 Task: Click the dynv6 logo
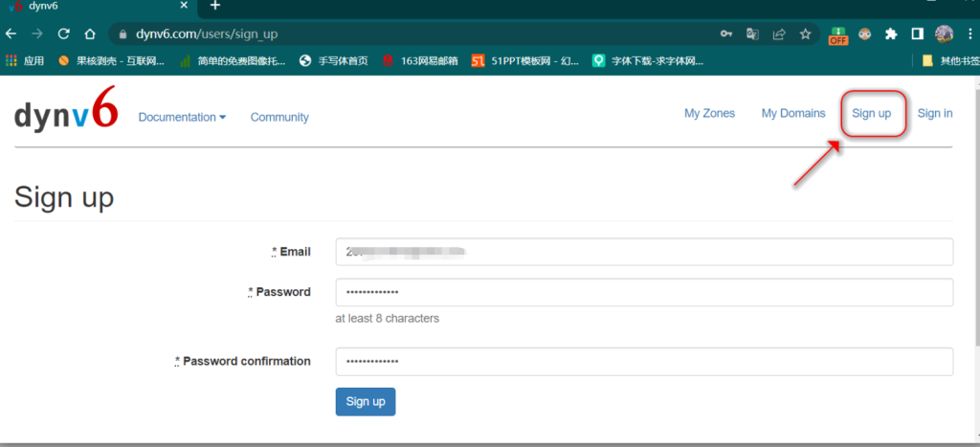click(x=66, y=108)
